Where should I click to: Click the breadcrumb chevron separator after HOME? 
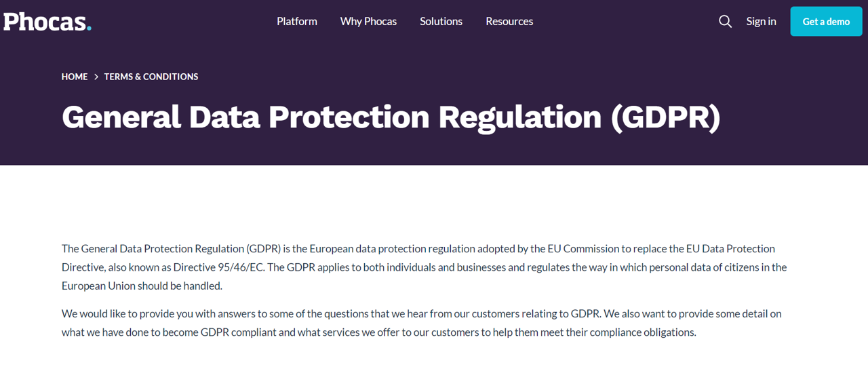96,77
